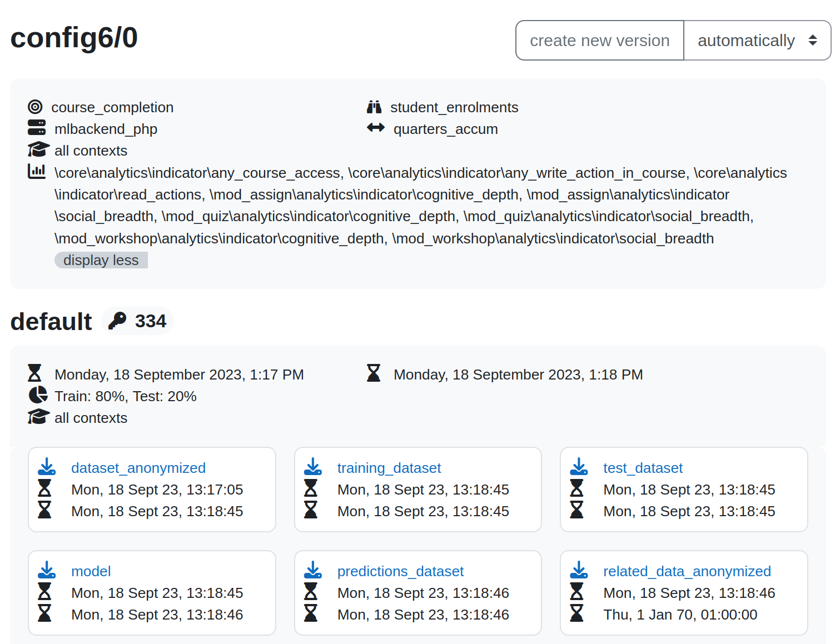Image resolution: width=835 pixels, height=644 pixels.
Task: Click the graduation cap icon in config panel
Action: click(38, 150)
